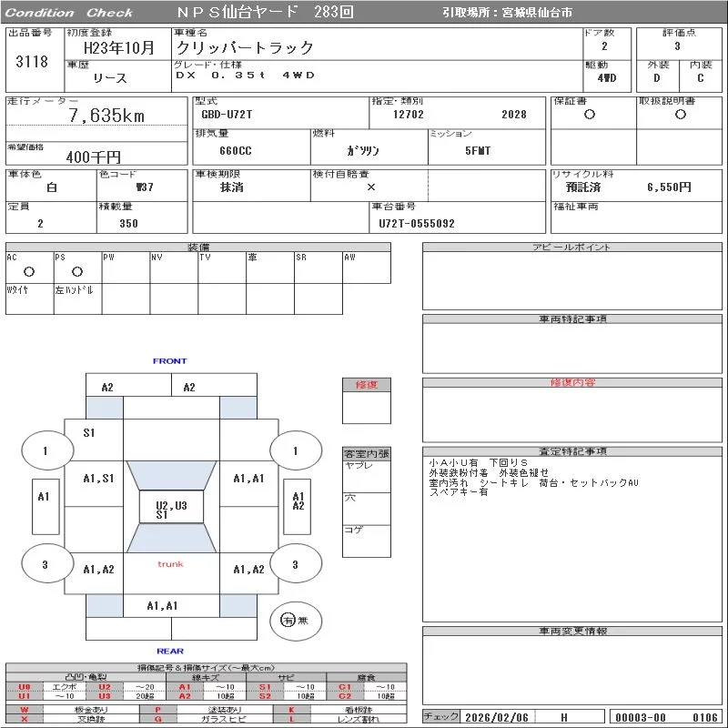Select chassis number 'U72T-0555092'
The image size is (728, 728).
pyautogui.click(x=417, y=223)
